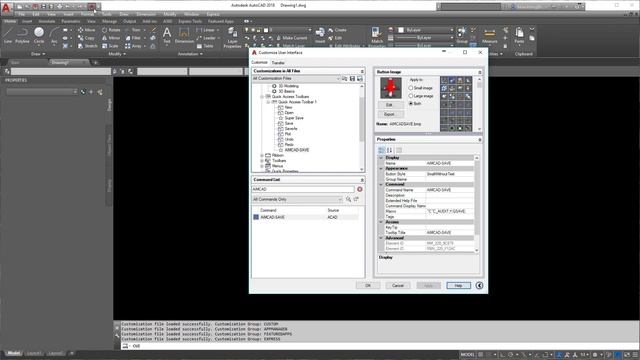Collapse the Quick Access Toolbars tree node
The height and width of the screenshot is (360, 640).
coord(262,97)
